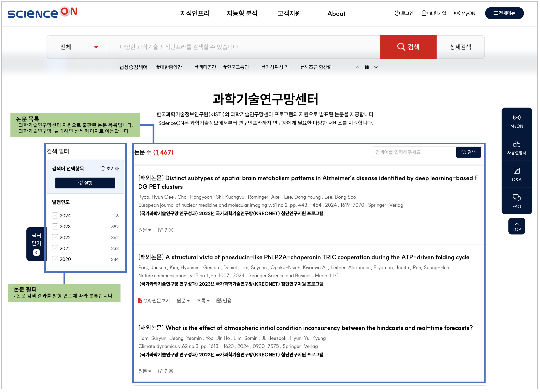Open the phosducin-like PhLP2A paper title
The image size is (540, 392).
point(304,257)
